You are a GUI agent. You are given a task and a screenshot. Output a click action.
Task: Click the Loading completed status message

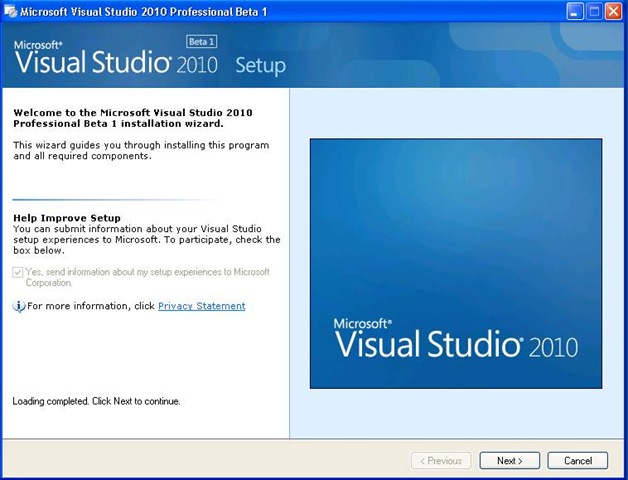tap(96, 401)
